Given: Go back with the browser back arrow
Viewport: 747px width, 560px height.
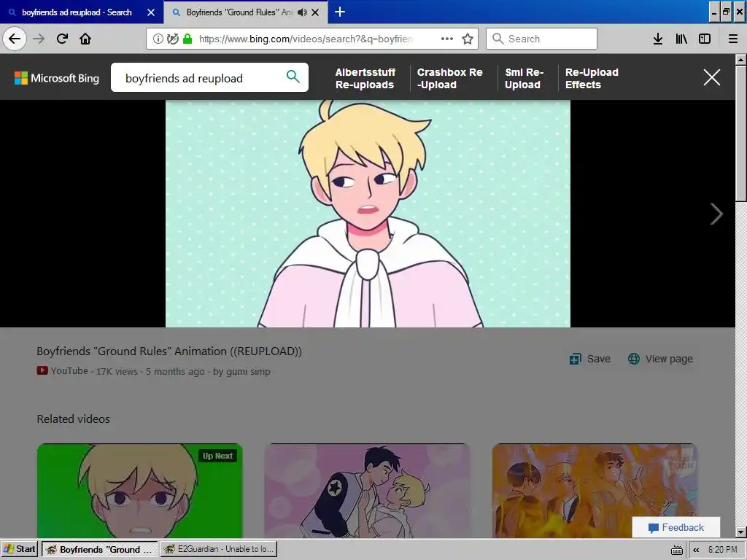Looking at the screenshot, I should 15,39.
